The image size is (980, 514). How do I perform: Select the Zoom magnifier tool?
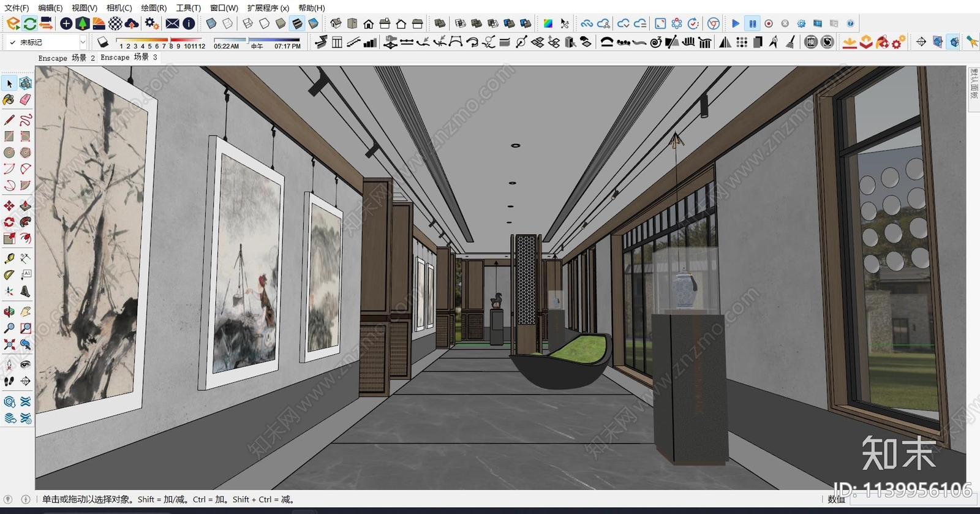(9, 328)
